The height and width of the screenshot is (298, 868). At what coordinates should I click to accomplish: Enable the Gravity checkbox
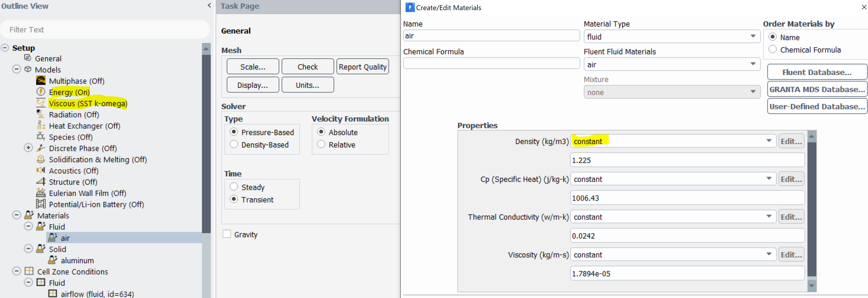227,234
